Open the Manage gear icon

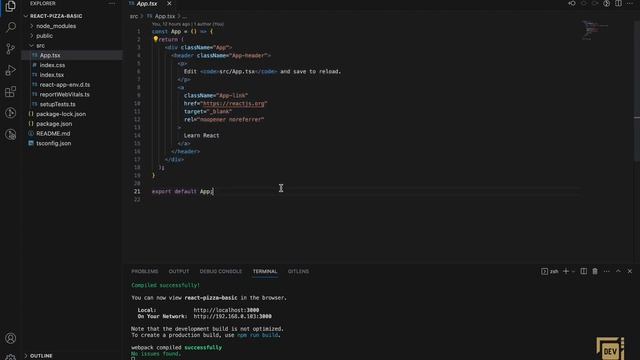pyautogui.click(x=11, y=357)
